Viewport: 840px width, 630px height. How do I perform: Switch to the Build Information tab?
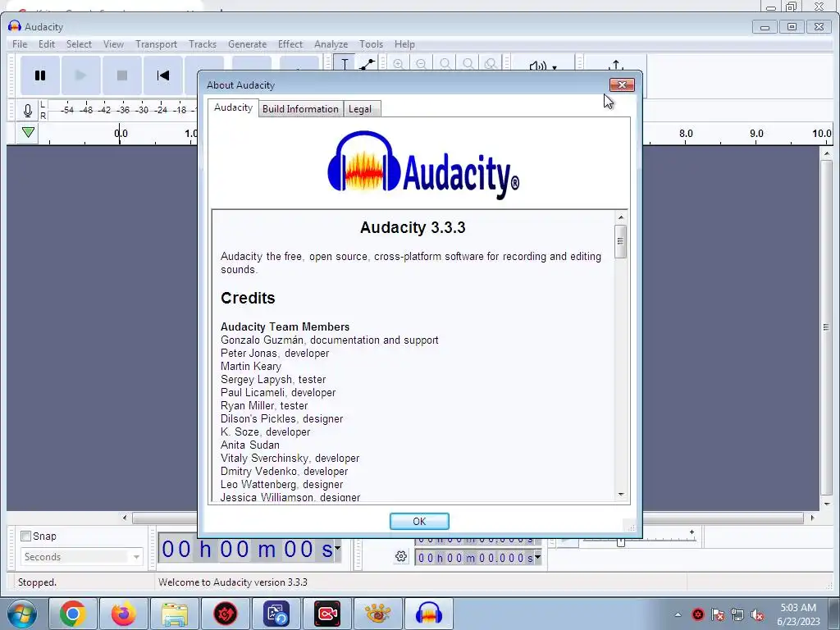[x=300, y=109]
